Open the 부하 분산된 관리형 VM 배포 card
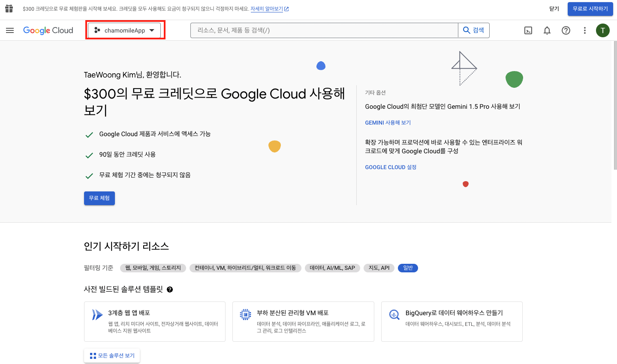The image size is (617, 364). 303,322
